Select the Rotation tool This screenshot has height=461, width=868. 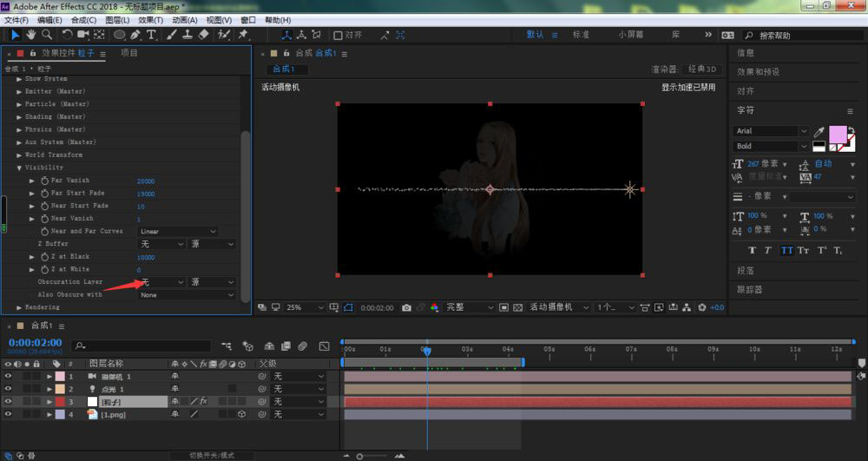(x=67, y=35)
